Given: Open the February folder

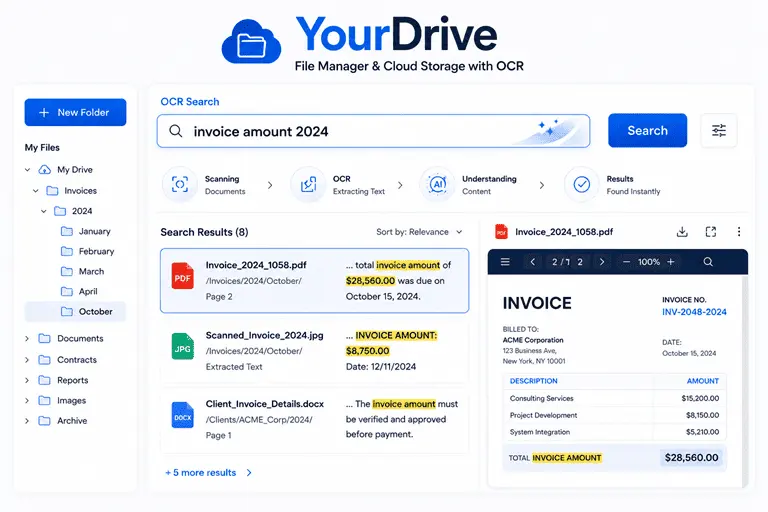Looking at the screenshot, I should coord(87,251).
